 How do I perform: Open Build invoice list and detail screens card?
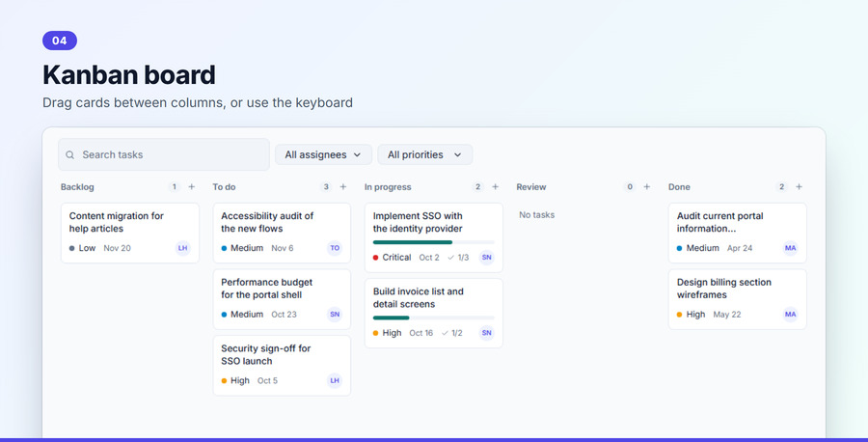433,314
